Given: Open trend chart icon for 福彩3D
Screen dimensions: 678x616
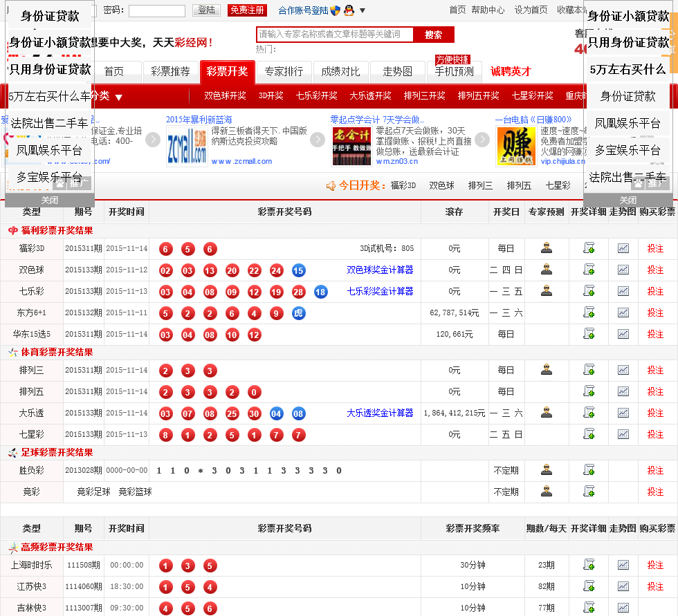Looking at the screenshot, I should (x=623, y=248).
